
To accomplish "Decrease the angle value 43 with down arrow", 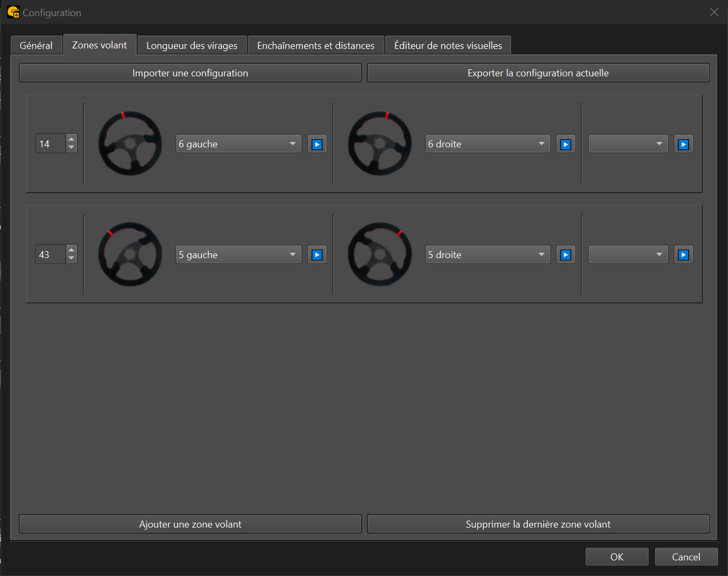I will tap(72, 259).
